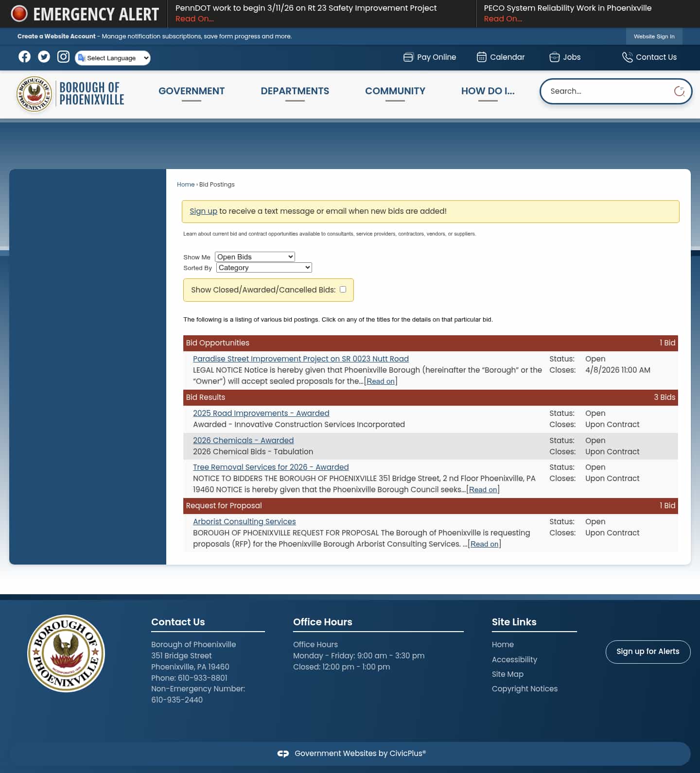Viewport: 700px width, 773px height.
Task: Click the Jobs briefcase icon
Action: click(x=554, y=57)
